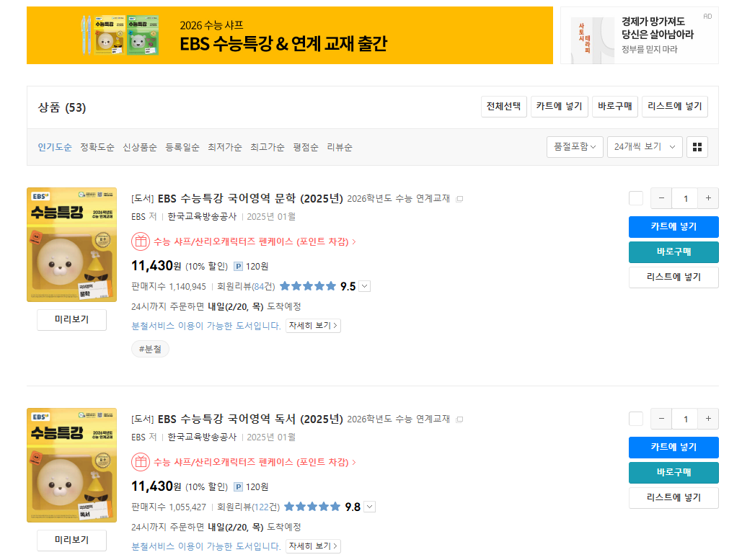
Task: Open 독서 book 펜케이스 promotion link
Action: pyautogui.click(x=255, y=462)
